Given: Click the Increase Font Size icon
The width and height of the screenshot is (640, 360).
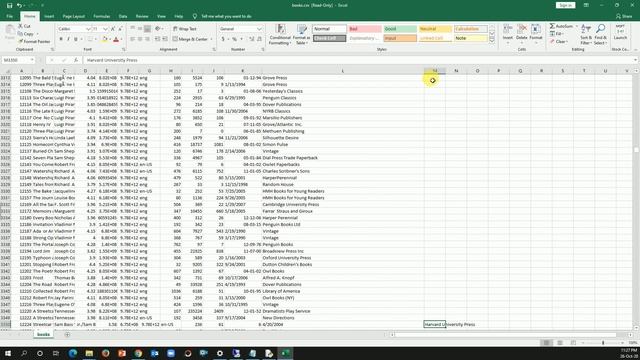Looking at the screenshot, I should pos(113,29).
